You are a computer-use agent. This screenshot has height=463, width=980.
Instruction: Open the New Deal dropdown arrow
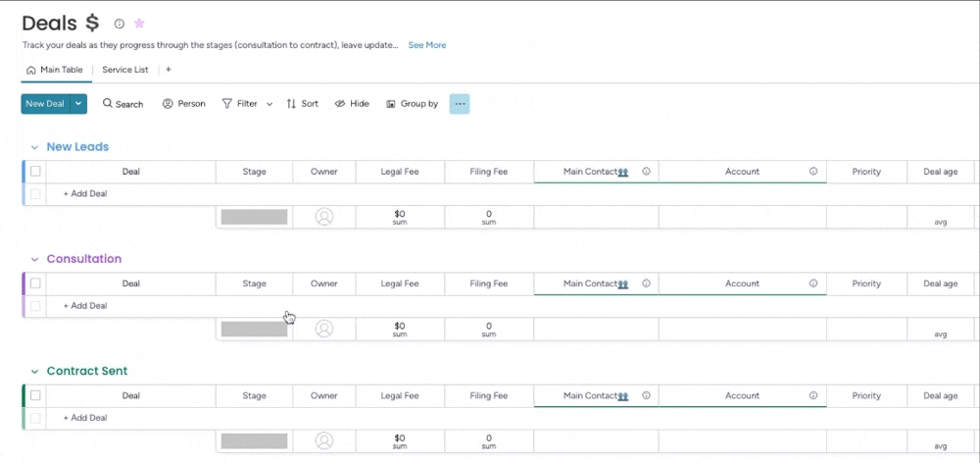pos(78,104)
